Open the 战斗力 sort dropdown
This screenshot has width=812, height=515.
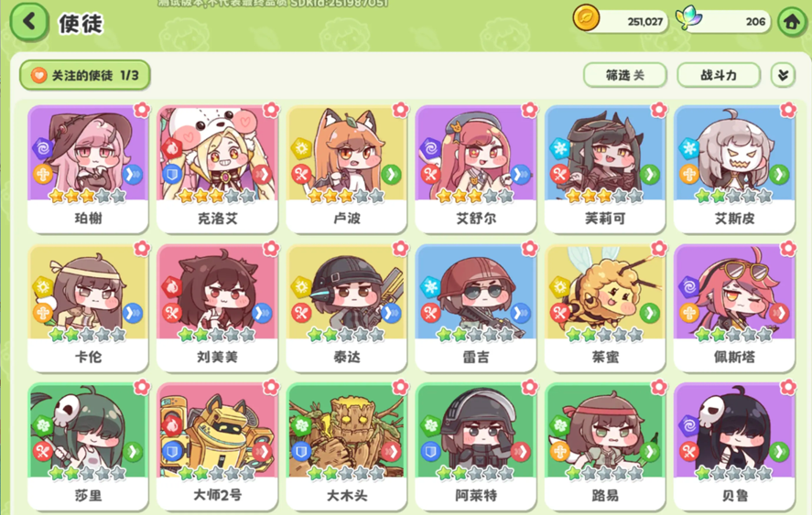point(719,76)
